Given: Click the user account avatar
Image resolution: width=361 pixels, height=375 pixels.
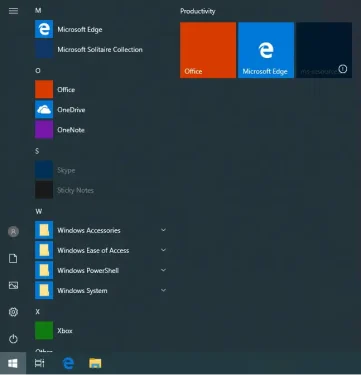Looking at the screenshot, I should 13,231.
